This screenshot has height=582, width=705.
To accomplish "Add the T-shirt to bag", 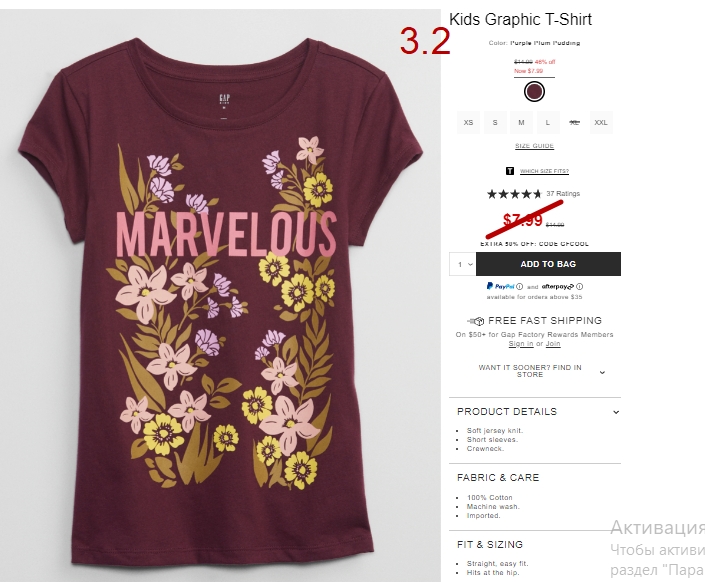I will [549, 264].
